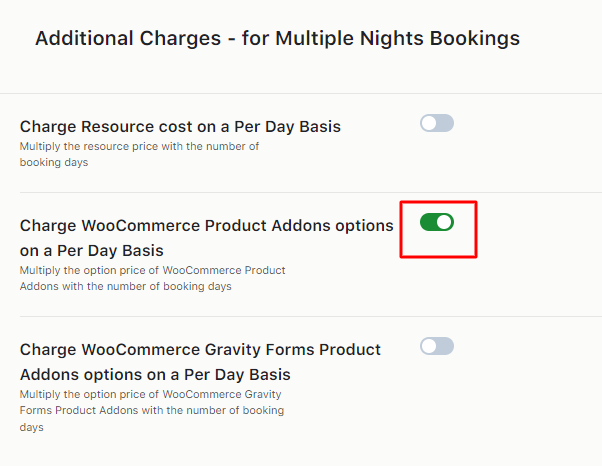
Task: Turn on Gravity Forms Product Addons toggle
Action: tap(437, 346)
